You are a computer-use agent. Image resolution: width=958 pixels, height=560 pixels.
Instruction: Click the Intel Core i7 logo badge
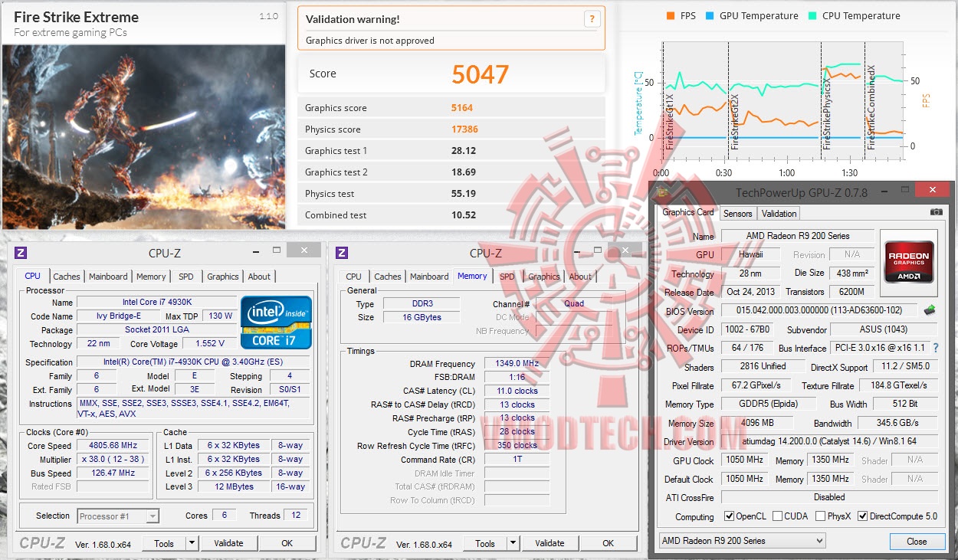[276, 322]
